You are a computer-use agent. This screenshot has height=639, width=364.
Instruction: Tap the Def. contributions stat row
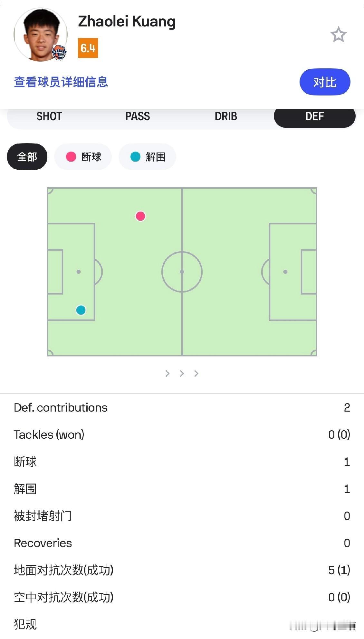point(182,408)
